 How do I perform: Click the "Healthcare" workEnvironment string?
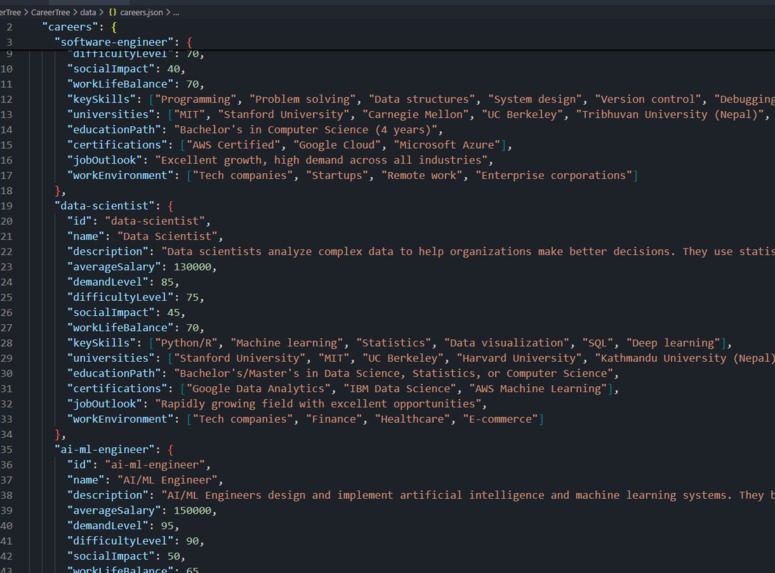tap(412, 419)
